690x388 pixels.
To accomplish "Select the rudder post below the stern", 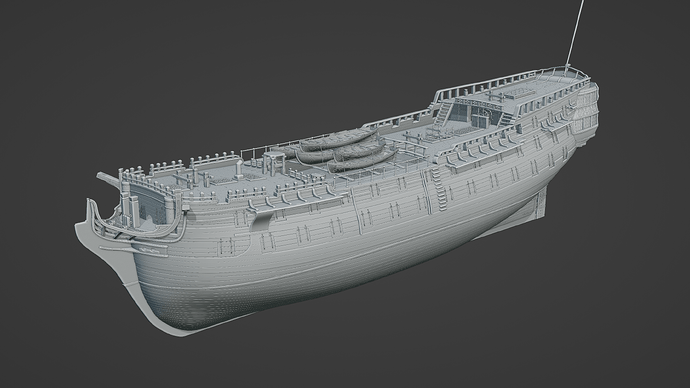I will coord(540,201).
